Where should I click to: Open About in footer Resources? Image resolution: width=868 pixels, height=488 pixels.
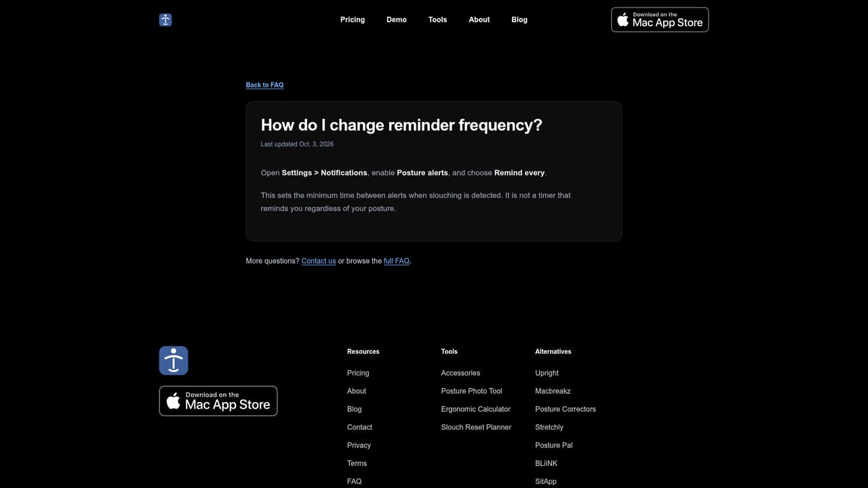point(357,391)
